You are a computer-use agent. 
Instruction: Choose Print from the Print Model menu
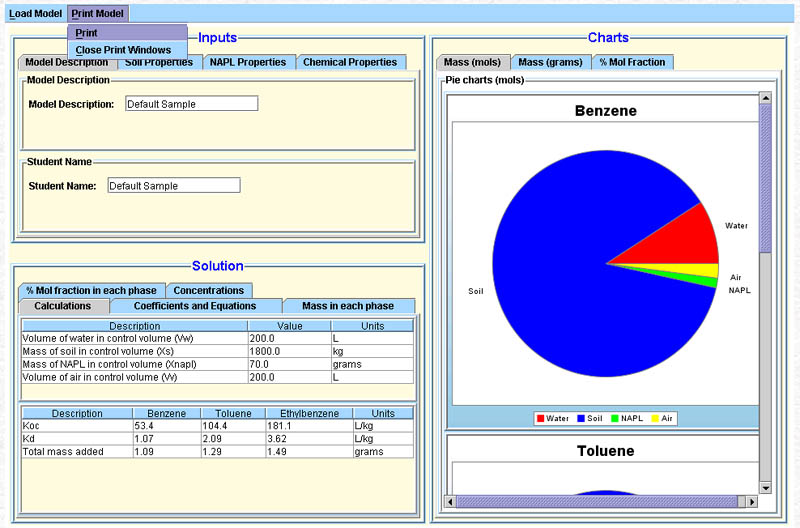pyautogui.click(x=87, y=33)
